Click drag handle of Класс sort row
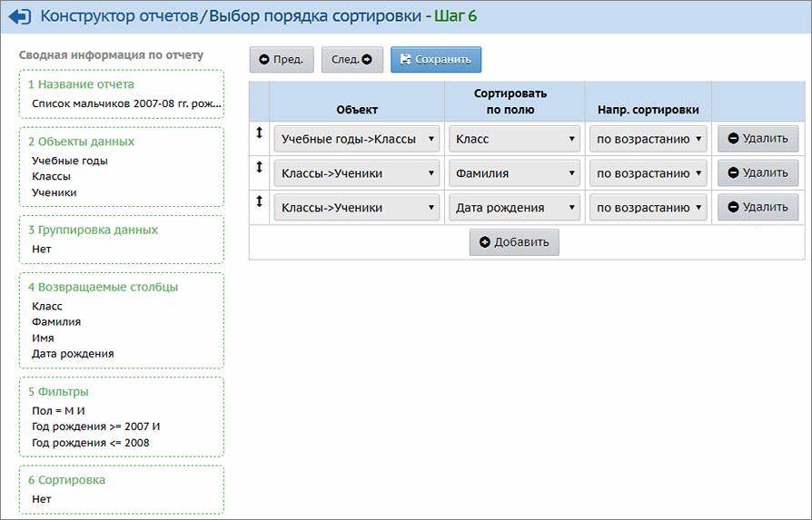The width and height of the screenshot is (812, 520). coord(259,132)
